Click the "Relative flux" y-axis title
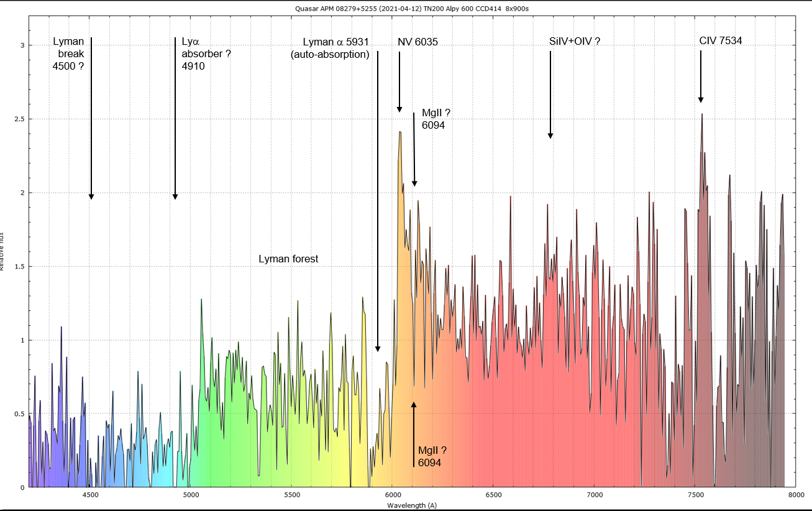812x511 pixels. [x=2, y=251]
